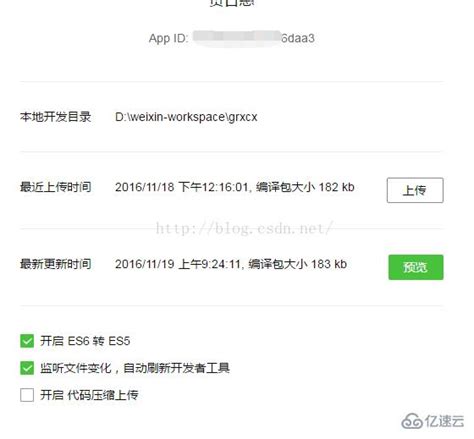Screen dimensions: 474x439
Task: Click the 亿速云 watermark text
Action: point(444,421)
